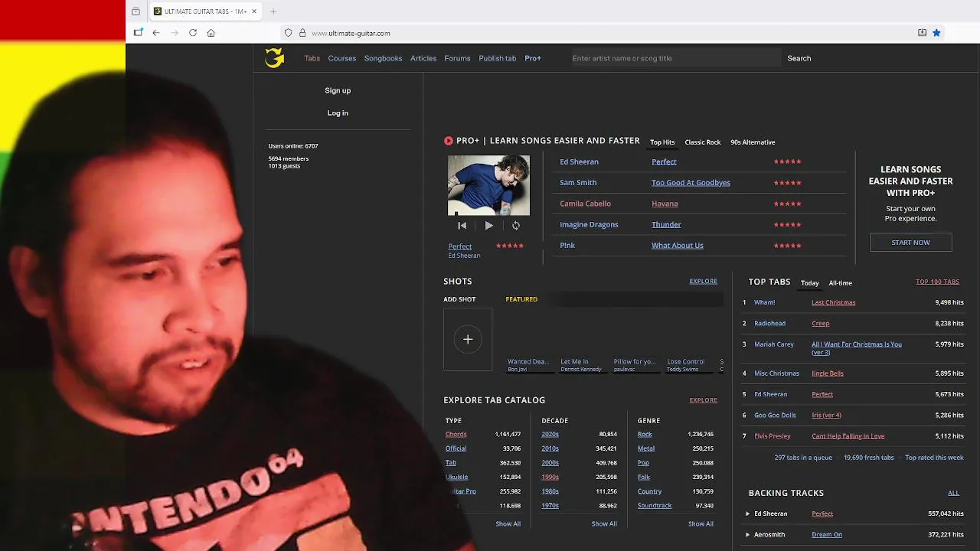Expand Aerosmith Dream On backing track
The height and width of the screenshot is (551, 980).
pyautogui.click(x=748, y=535)
